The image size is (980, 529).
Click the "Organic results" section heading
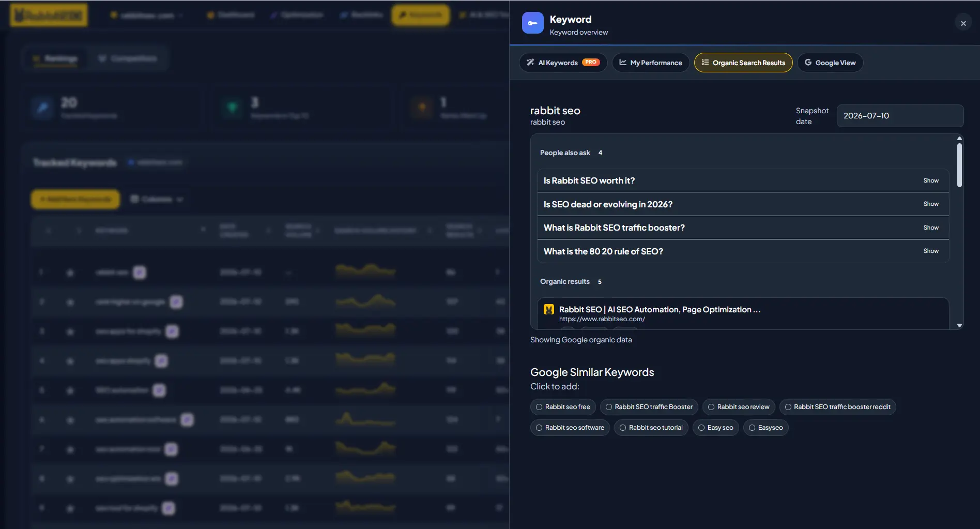click(x=565, y=282)
